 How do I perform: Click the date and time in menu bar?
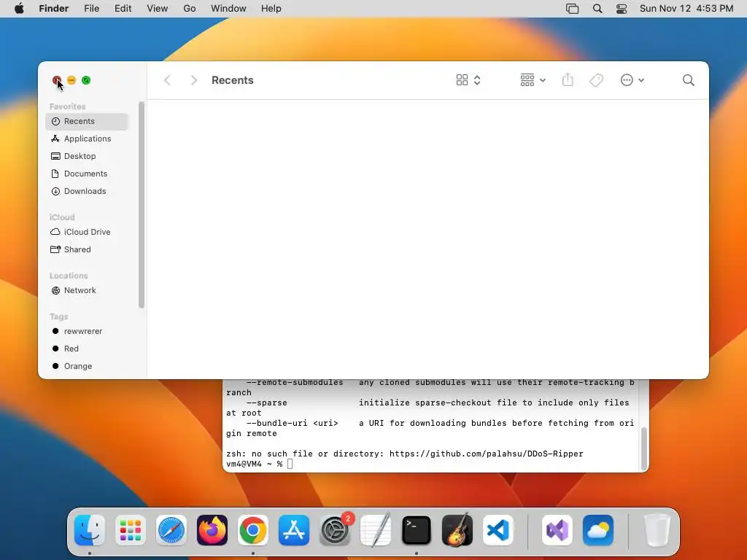click(686, 9)
